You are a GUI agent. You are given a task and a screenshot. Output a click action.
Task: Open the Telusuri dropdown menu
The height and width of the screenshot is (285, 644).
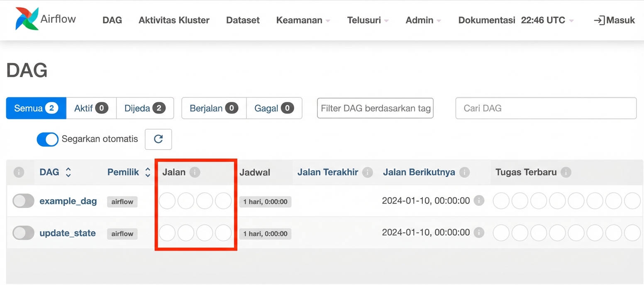tap(368, 20)
